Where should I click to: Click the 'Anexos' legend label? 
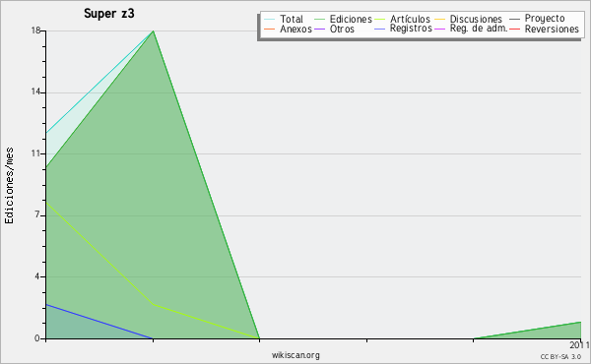click(x=295, y=29)
